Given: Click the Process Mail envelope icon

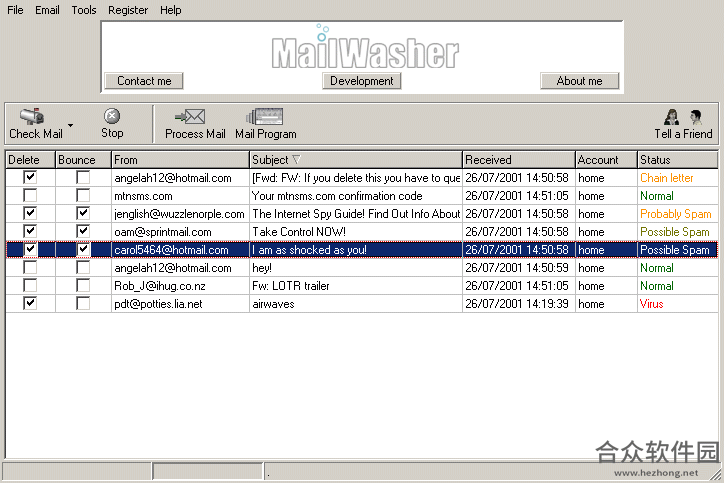Looking at the screenshot, I should coord(190,116).
